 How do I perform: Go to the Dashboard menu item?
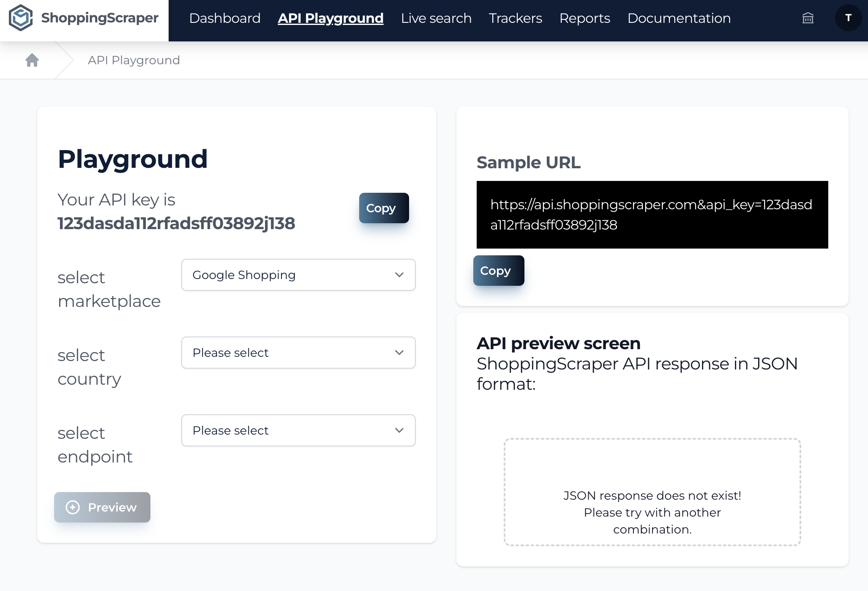224,18
